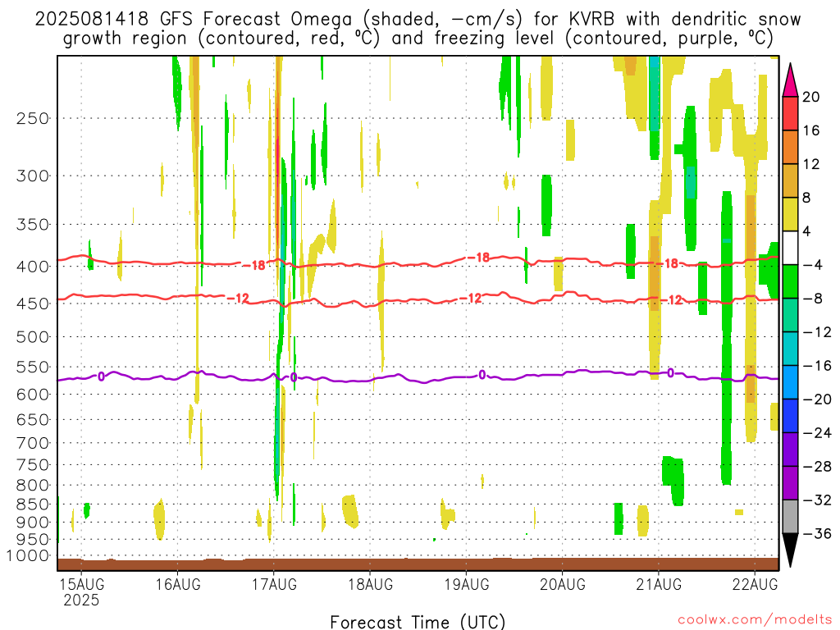Click the black down-arrow at legend bottom
The image size is (840, 630).
[x=790, y=550]
